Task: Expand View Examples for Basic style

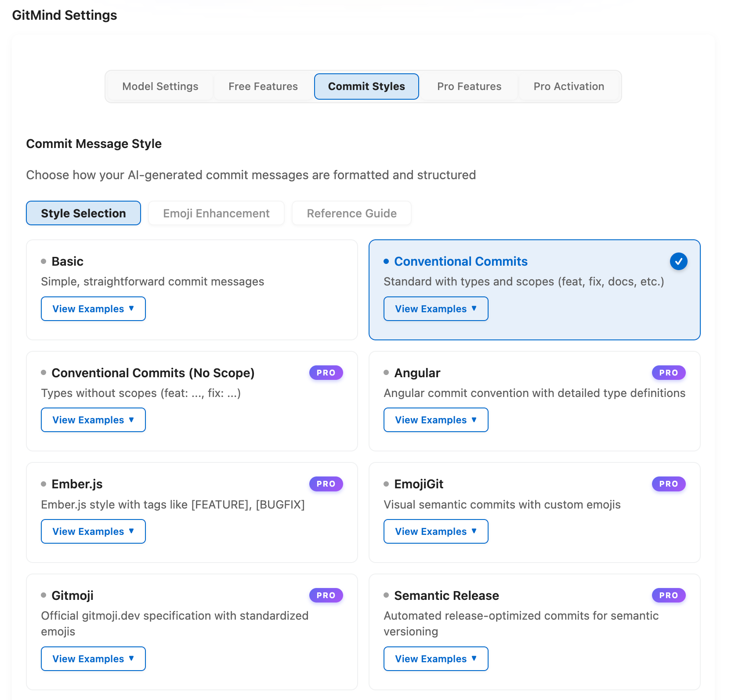Action: point(93,309)
